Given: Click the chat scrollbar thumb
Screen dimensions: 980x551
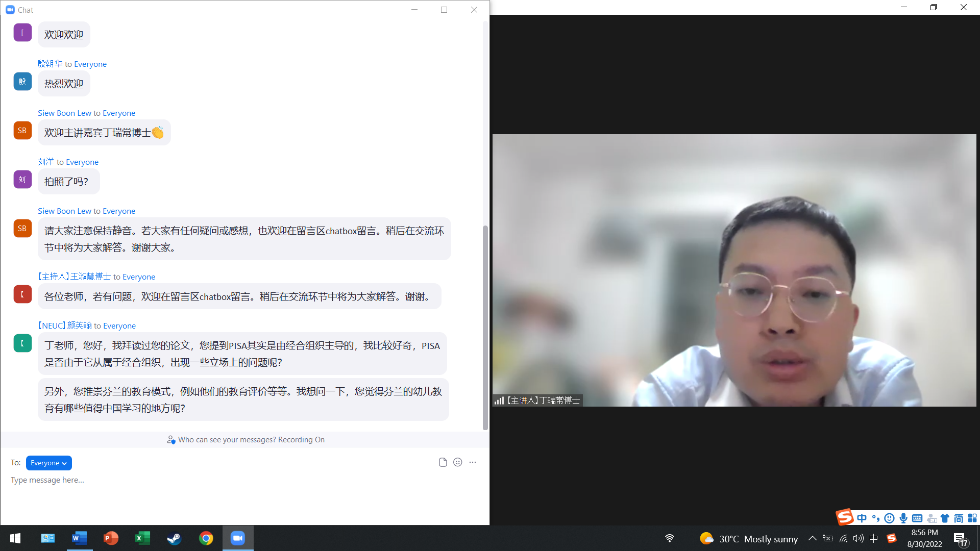Looking at the screenshot, I should tap(485, 328).
